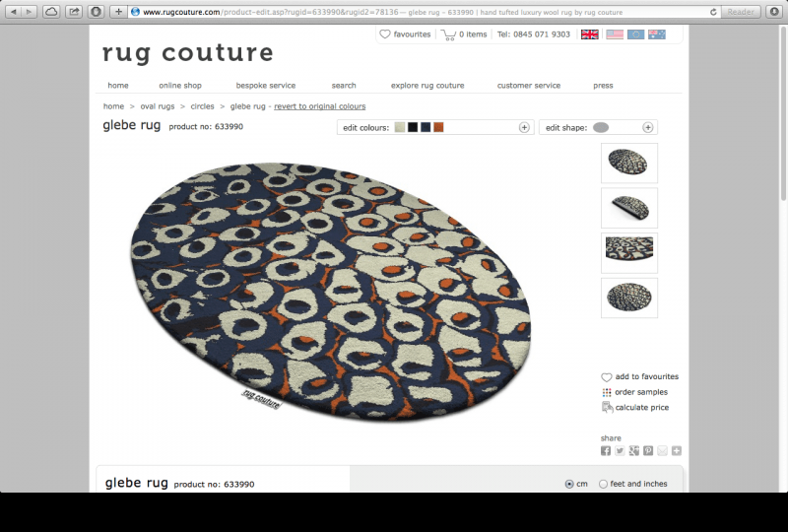The image size is (788, 532).
Task: Select the Australian flag
Action: [657, 34]
